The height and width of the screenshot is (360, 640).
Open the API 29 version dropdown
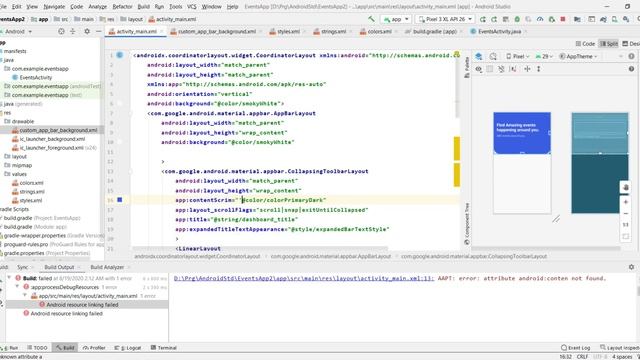click(544, 56)
